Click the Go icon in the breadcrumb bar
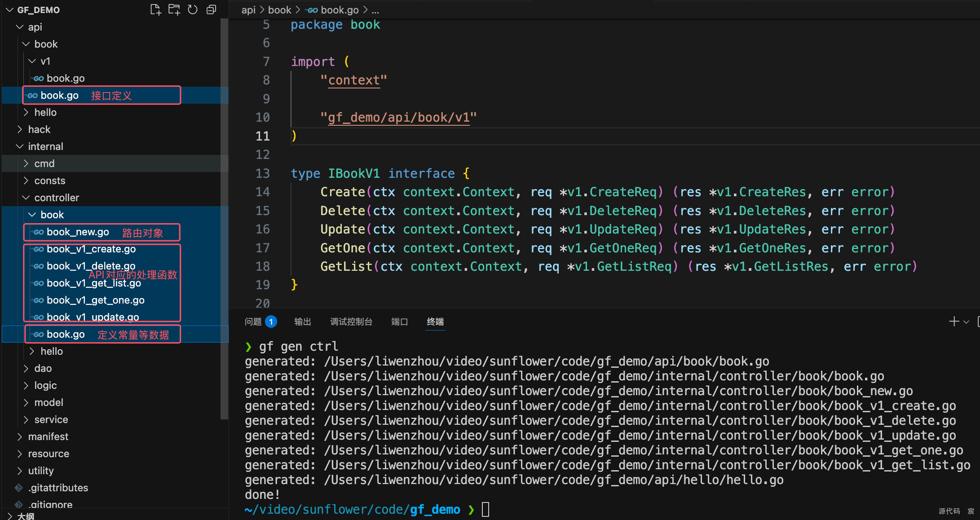The image size is (980, 520). [x=313, y=10]
